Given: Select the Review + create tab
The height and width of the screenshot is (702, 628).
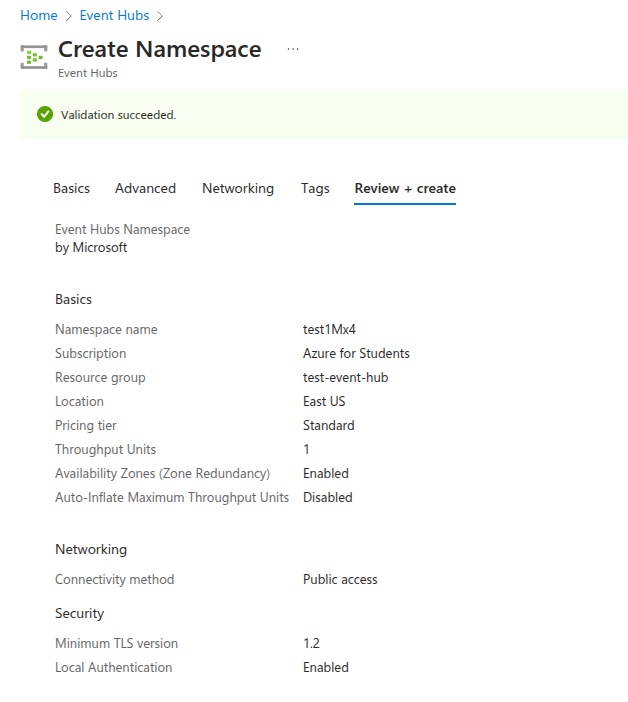Looking at the screenshot, I should click(405, 188).
